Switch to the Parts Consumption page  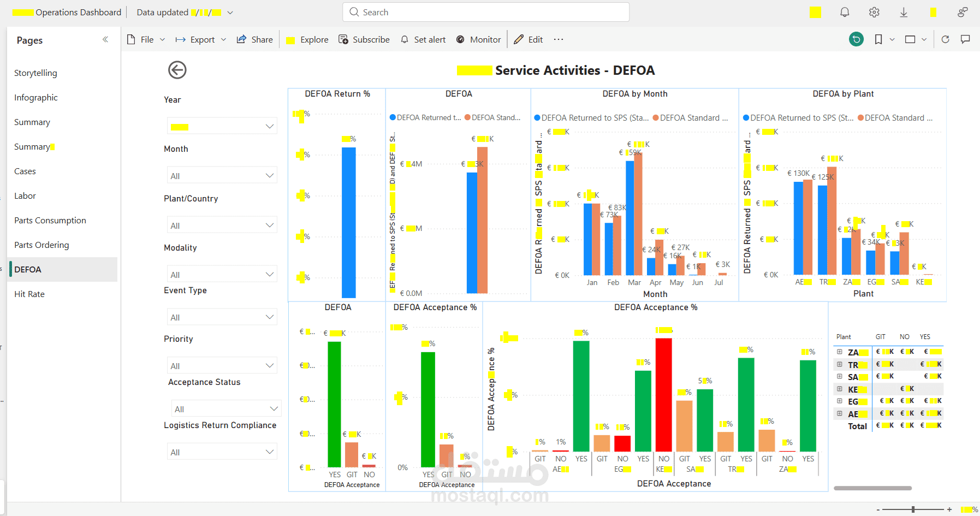(x=50, y=220)
